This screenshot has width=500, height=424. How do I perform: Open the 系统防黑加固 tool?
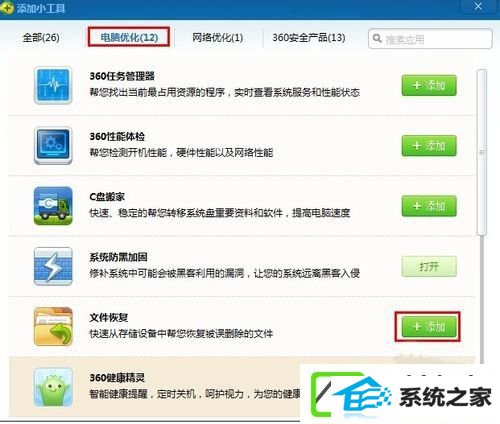429,266
